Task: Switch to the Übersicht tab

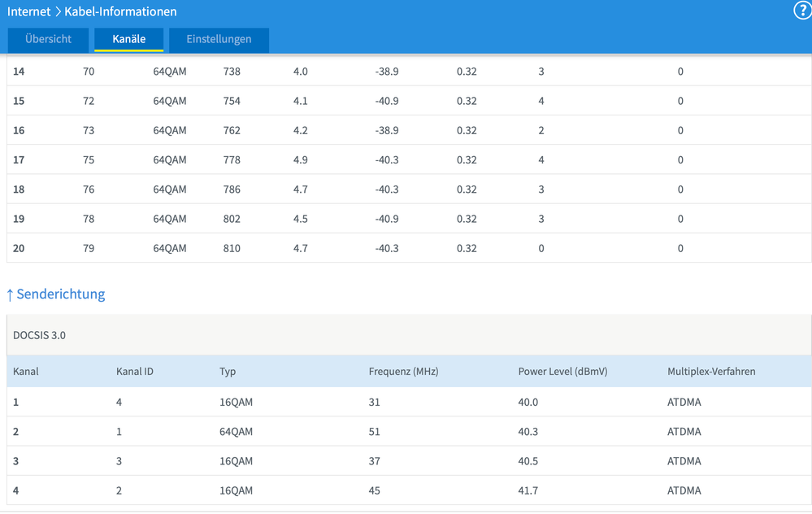Action: click(x=48, y=39)
